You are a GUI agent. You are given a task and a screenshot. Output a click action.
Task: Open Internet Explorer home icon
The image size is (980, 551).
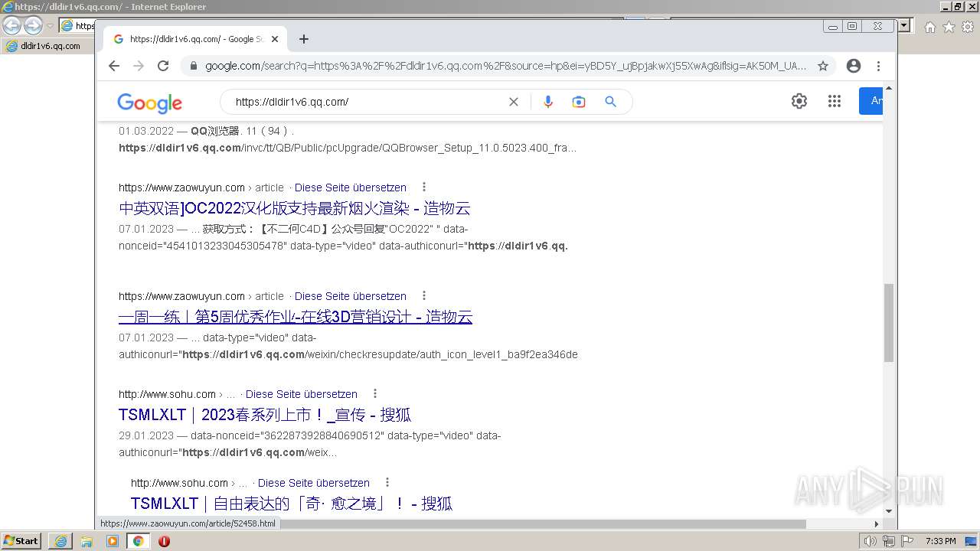[929, 27]
